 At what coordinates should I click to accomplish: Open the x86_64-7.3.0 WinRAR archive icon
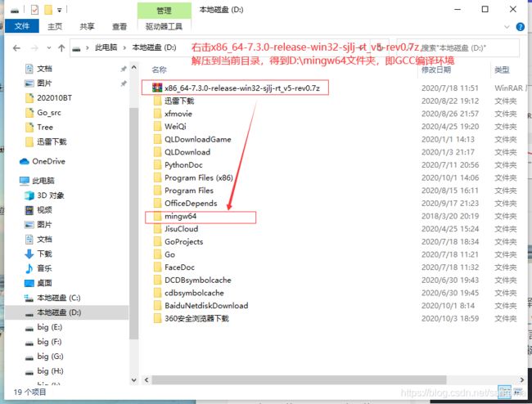tap(157, 88)
